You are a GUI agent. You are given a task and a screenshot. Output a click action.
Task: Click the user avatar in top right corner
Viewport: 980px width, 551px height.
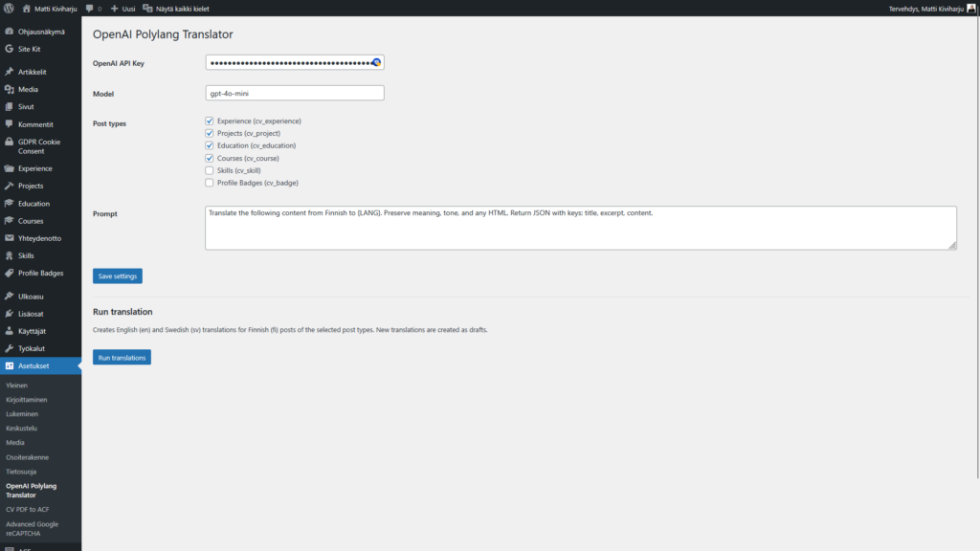click(971, 8)
